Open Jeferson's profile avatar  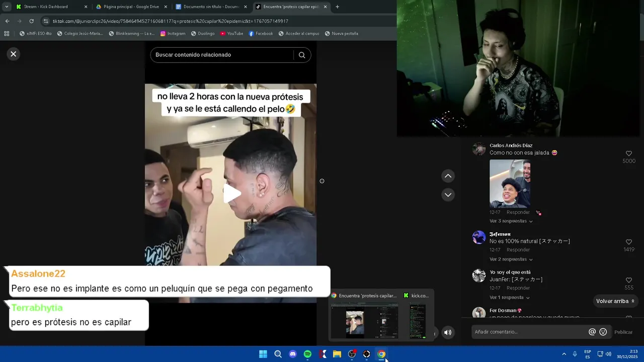click(x=479, y=237)
